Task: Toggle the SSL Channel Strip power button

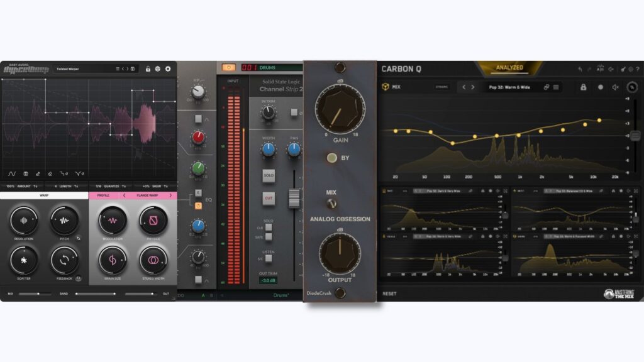Action: point(229,68)
